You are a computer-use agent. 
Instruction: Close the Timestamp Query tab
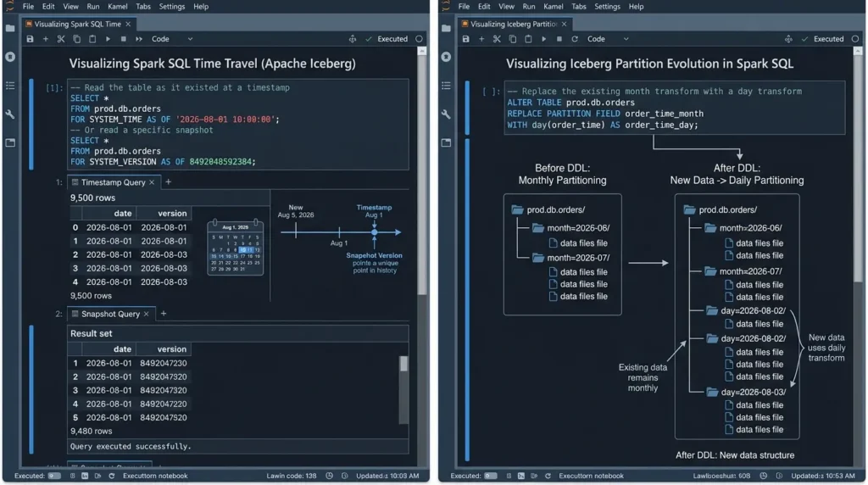click(152, 182)
